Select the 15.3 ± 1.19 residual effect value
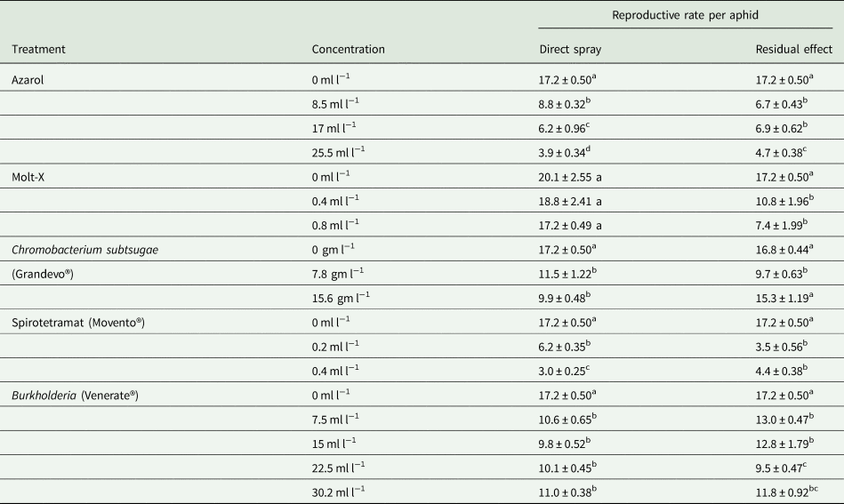The height and width of the screenshot is (504, 844). (784, 298)
